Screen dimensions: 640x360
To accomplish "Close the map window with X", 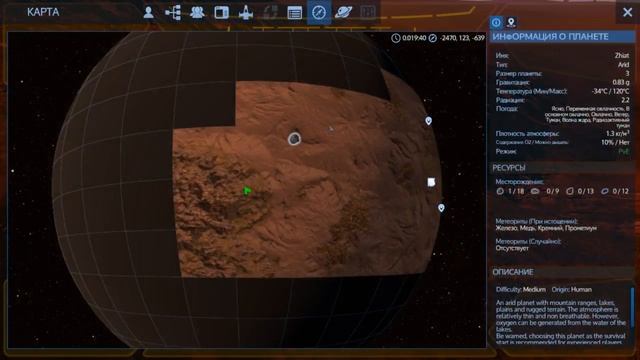I will (628, 12).
